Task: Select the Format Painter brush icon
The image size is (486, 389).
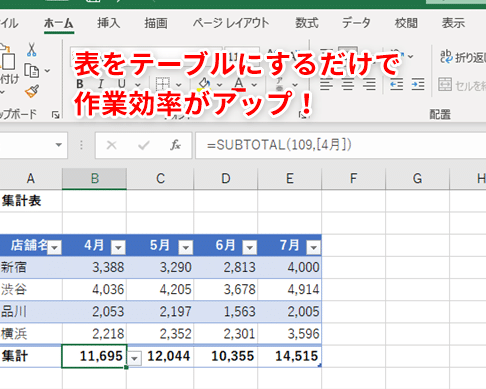Action: pos(32,91)
